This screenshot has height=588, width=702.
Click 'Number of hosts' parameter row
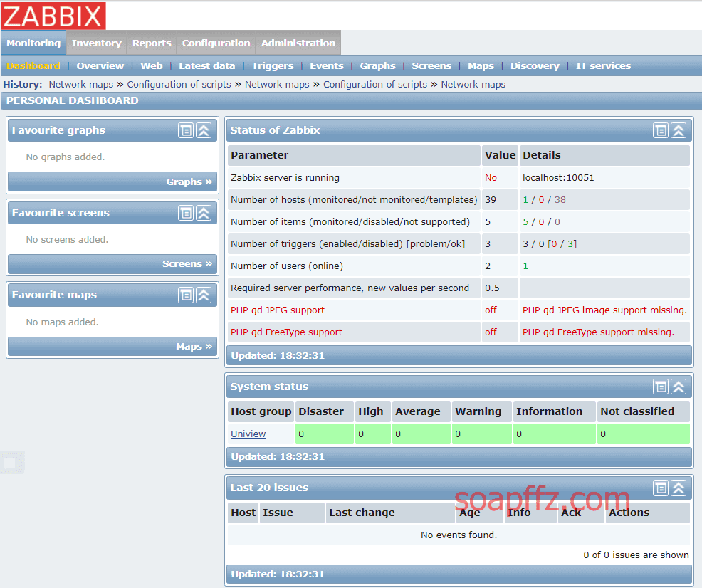[459, 199]
